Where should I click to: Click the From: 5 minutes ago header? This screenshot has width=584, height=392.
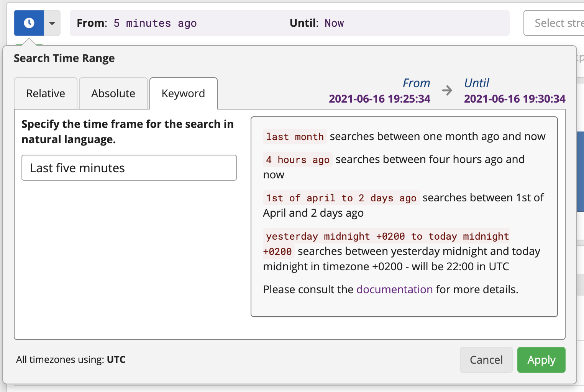pos(137,23)
